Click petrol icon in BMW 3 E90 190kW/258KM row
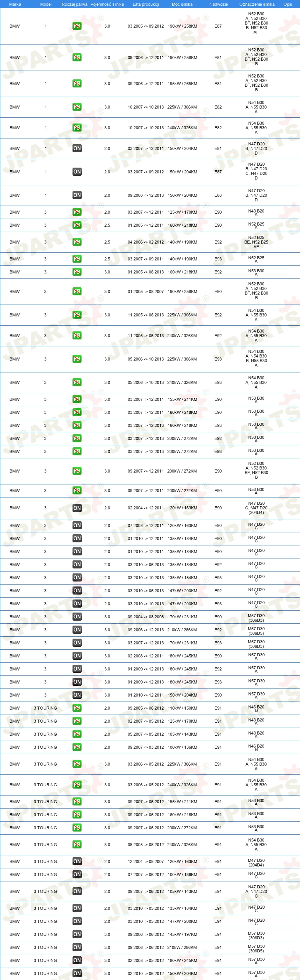300x980 pixels. pyautogui.click(x=77, y=292)
